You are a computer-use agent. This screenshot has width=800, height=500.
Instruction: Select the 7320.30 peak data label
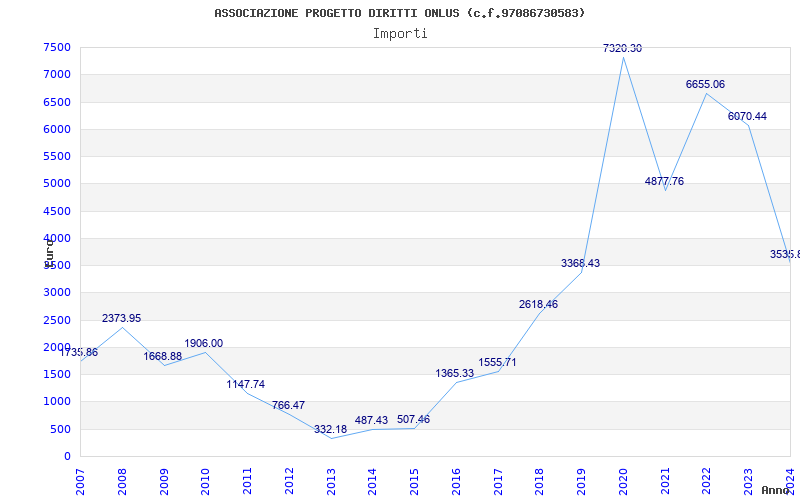point(622,48)
